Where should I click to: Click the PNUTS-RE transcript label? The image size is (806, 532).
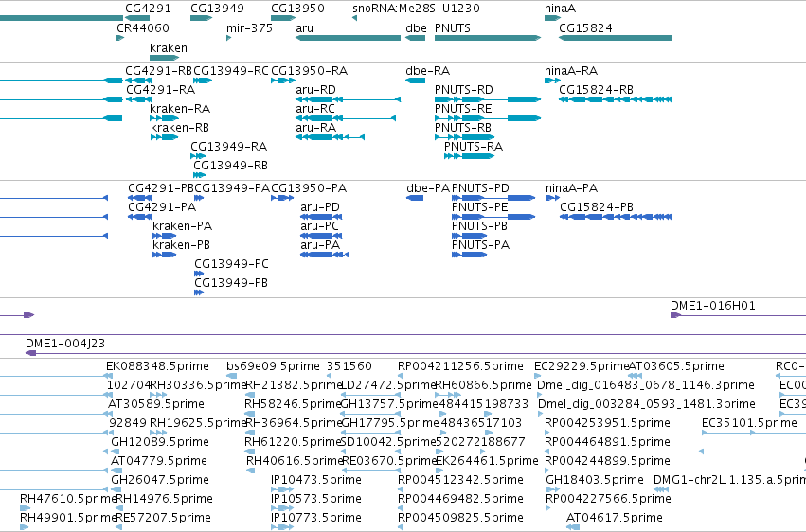pos(463,109)
